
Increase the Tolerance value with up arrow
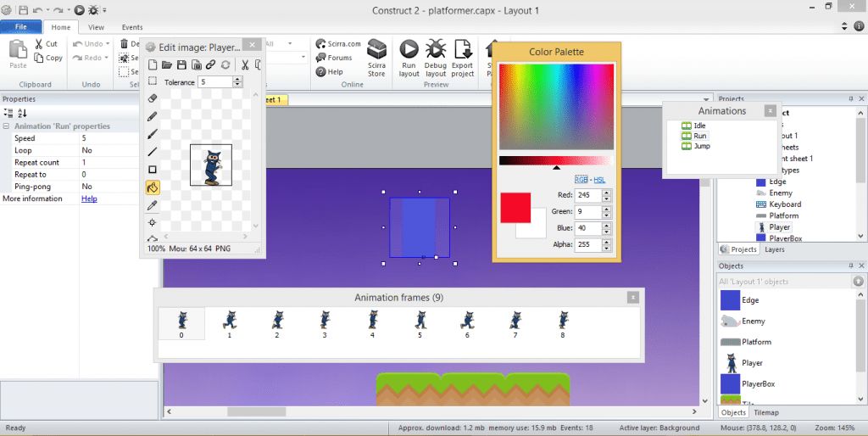click(237, 79)
